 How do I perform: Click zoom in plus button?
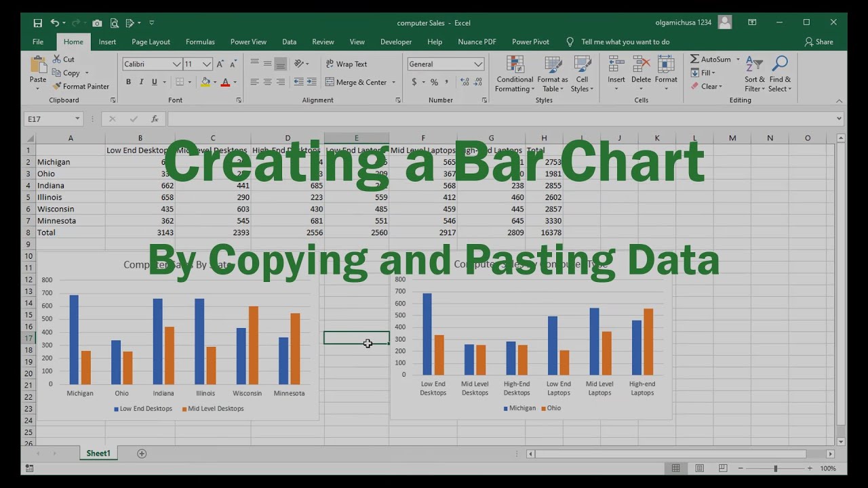810,468
